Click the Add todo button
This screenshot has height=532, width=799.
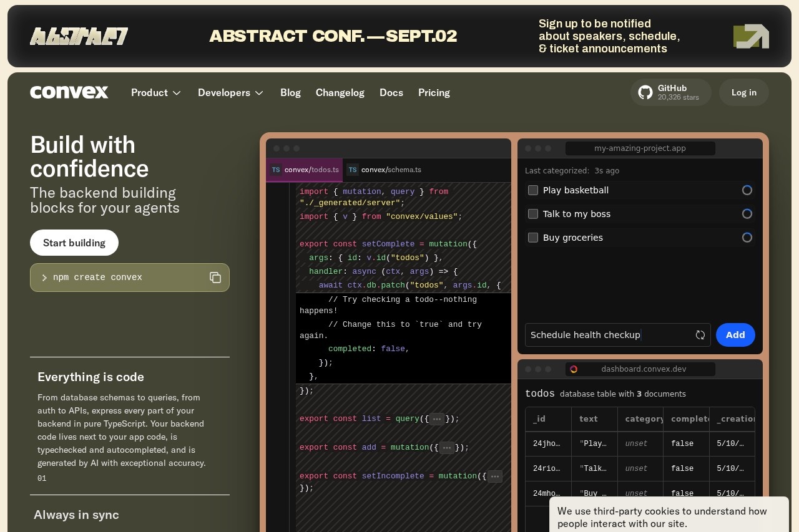click(735, 335)
